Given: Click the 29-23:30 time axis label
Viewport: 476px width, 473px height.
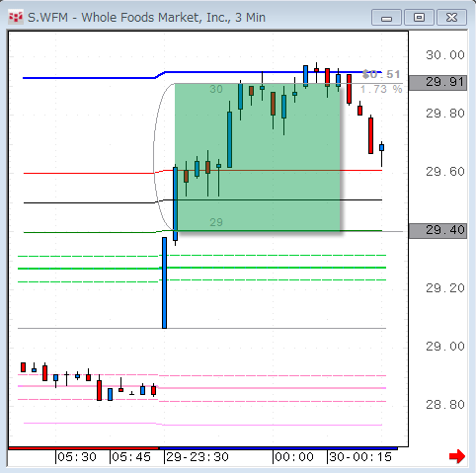Looking at the screenshot, I should coord(198,457).
